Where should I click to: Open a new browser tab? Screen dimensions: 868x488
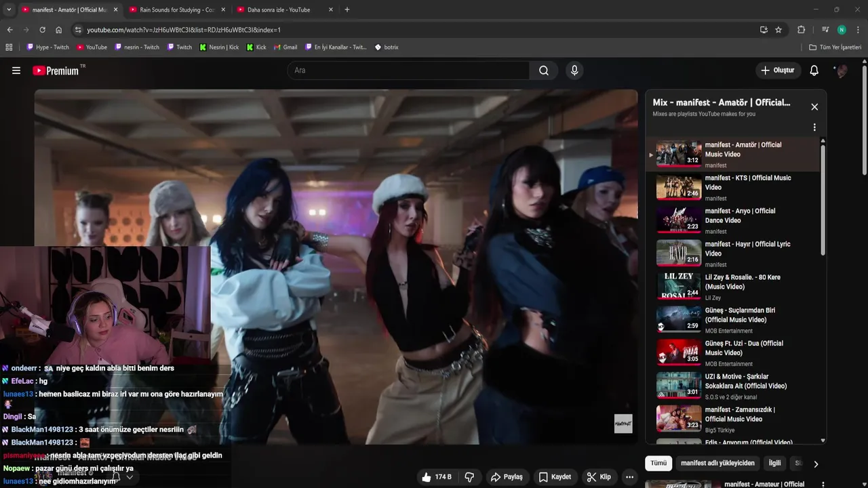click(347, 9)
